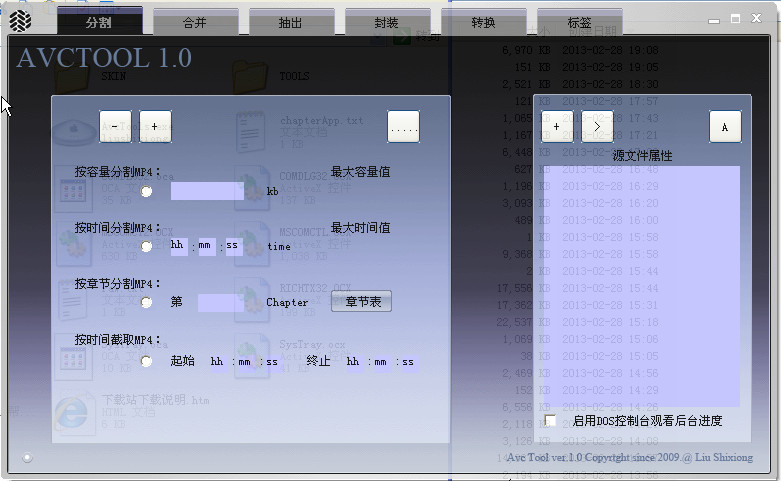Viewport: 781px width, 481px height.
Task: Select the 转换 tab
Action: coord(484,22)
